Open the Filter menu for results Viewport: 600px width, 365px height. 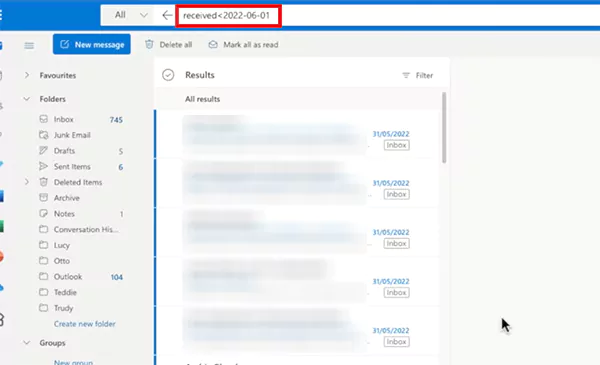417,75
